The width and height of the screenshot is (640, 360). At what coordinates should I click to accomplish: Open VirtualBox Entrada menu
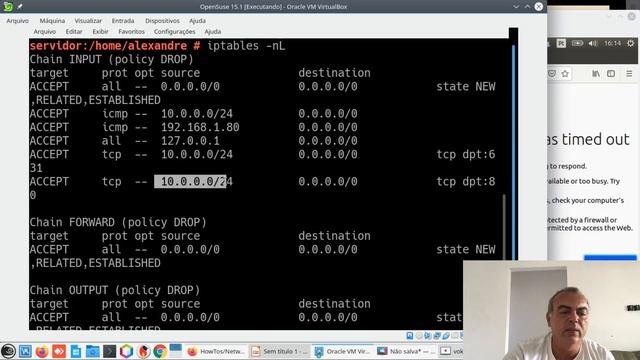(x=123, y=20)
